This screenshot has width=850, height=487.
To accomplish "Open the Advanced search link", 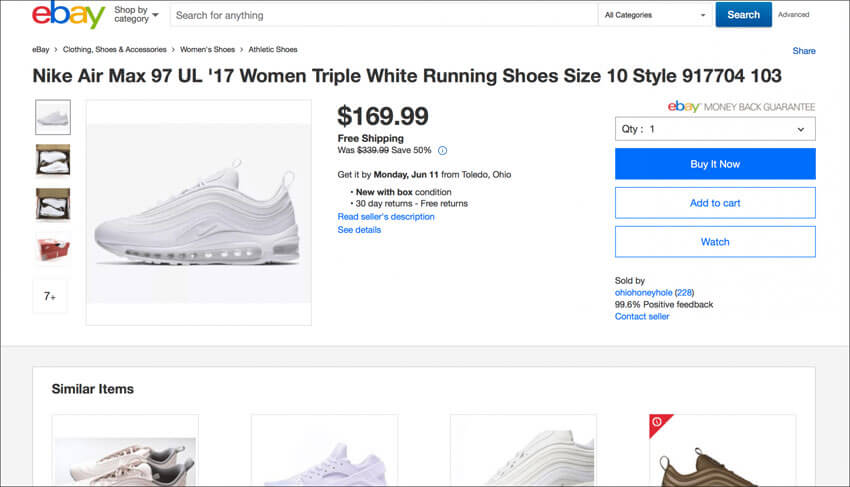I will (x=794, y=15).
